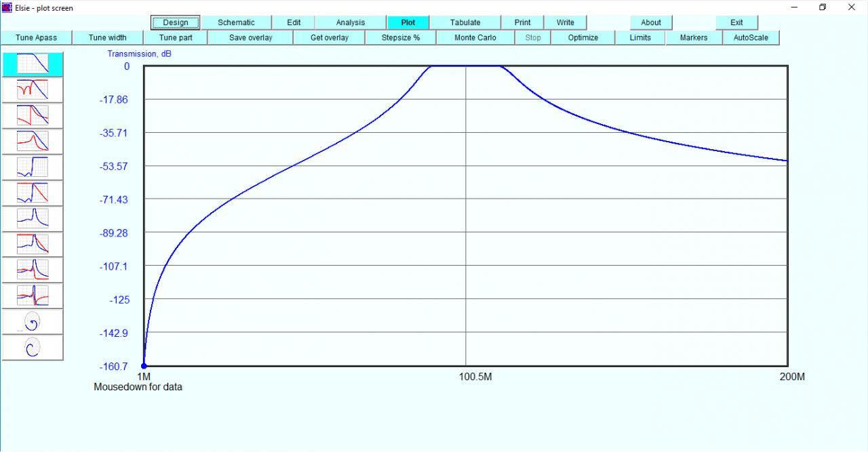Click Save overlay
This screenshot has height=452, width=868.
point(251,38)
